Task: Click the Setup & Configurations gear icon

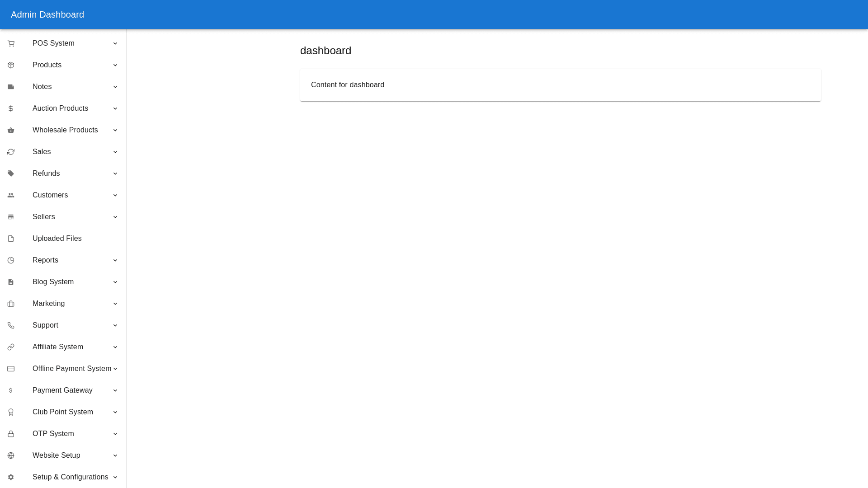Action: 11,477
